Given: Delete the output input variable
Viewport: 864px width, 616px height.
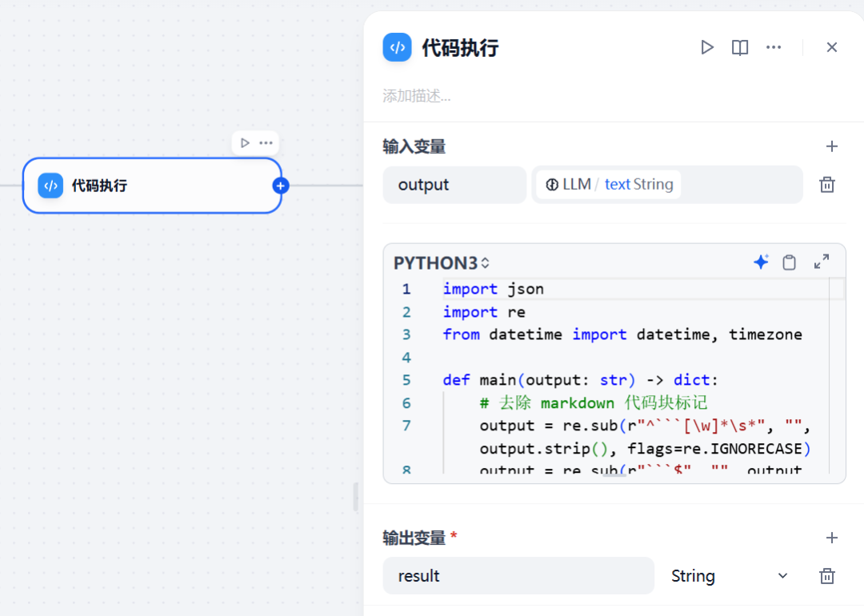Looking at the screenshot, I should tap(826, 185).
